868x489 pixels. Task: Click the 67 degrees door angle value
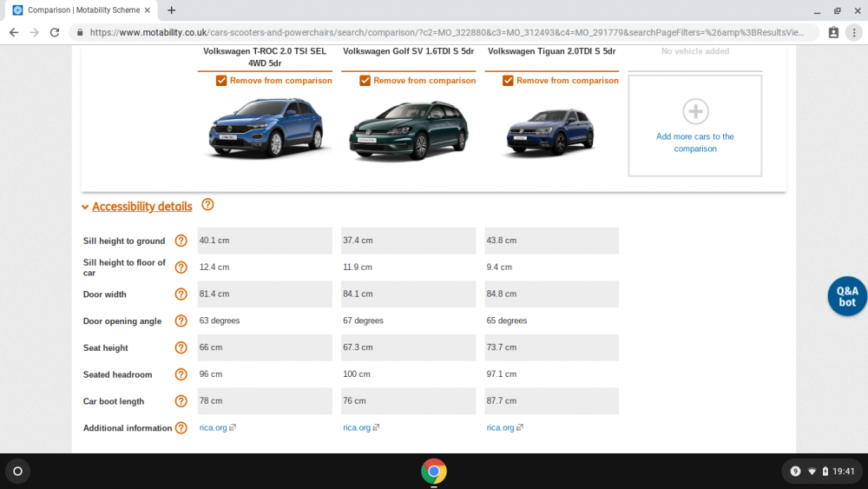(x=363, y=320)
